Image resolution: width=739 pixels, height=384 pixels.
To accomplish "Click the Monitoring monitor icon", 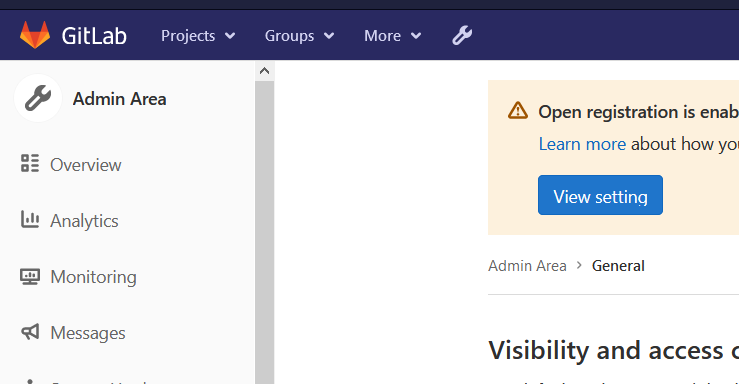I will pyautogui.click(x=30, y=276).
